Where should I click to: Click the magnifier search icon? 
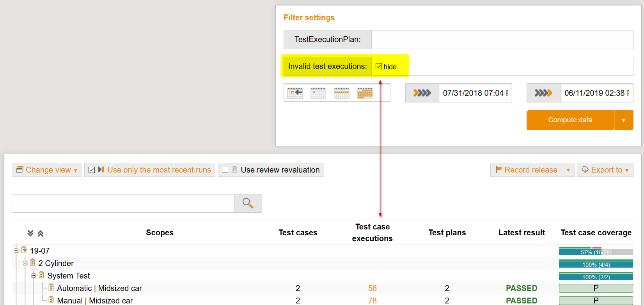tap(248, 203)
